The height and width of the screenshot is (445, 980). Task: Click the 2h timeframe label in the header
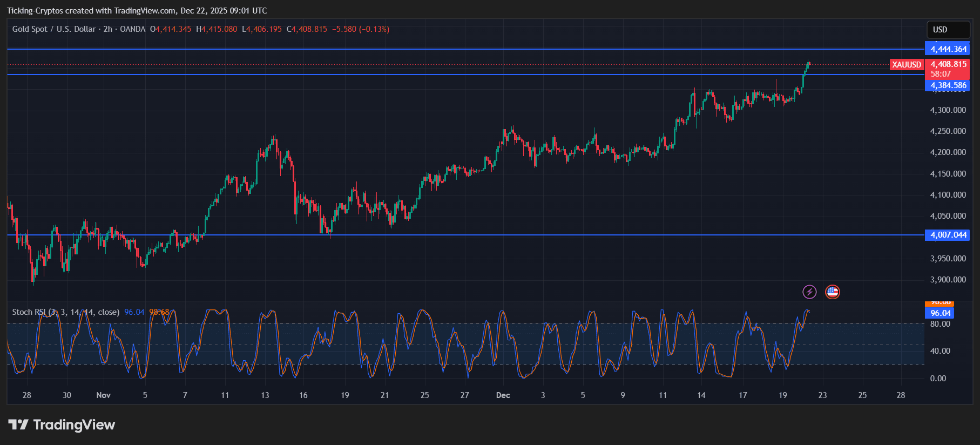(108, 29)
